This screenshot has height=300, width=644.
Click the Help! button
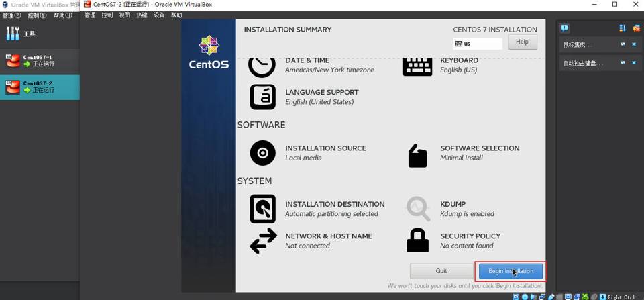click(523, 42)
